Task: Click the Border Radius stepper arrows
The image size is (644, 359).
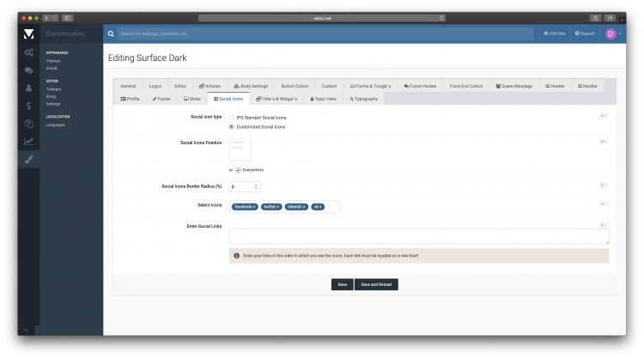Action: click(x=256, y=186)
